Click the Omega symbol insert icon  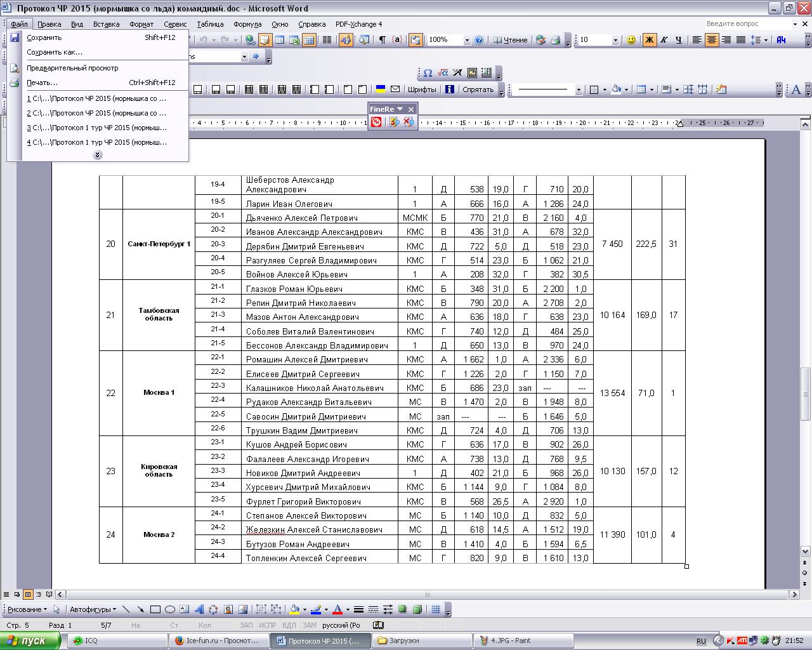pyautogui.click(x=428, y=73)
